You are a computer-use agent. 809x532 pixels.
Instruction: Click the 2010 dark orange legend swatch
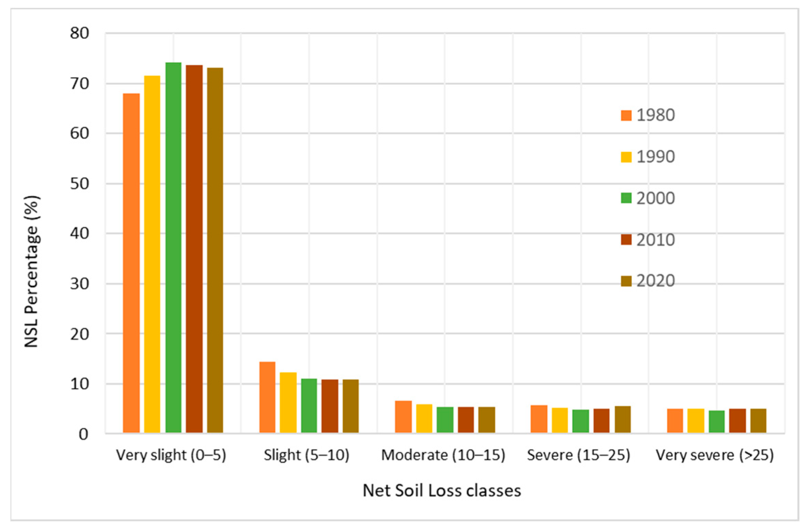click(x=626, y=240)
